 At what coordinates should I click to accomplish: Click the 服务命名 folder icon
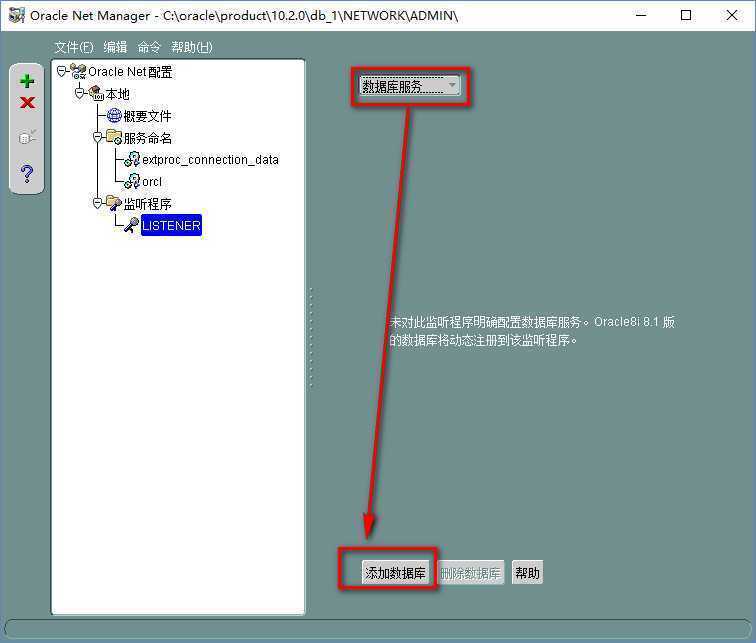coord(114,137)
